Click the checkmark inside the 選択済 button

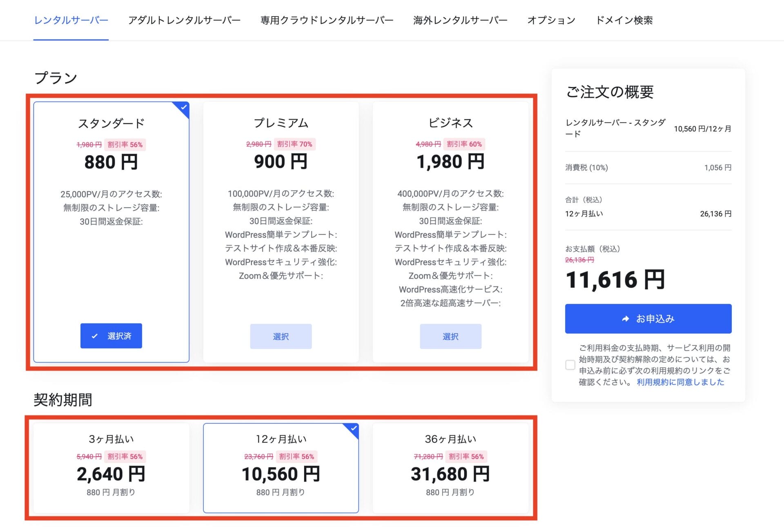95,336
